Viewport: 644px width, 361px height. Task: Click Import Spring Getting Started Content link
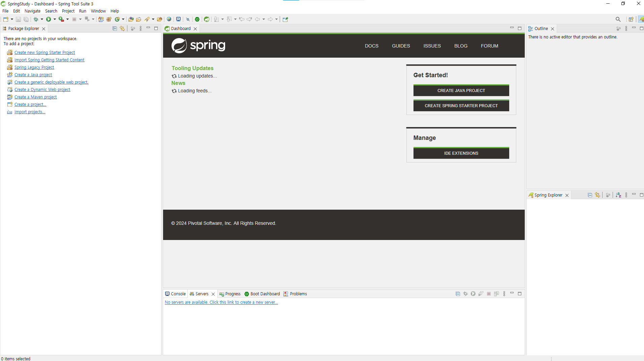click(x=49, y=60)
